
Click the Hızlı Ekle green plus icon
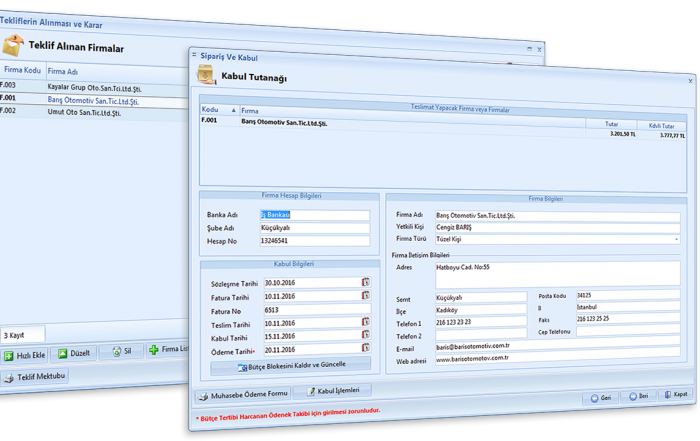(x=9, y=354)
